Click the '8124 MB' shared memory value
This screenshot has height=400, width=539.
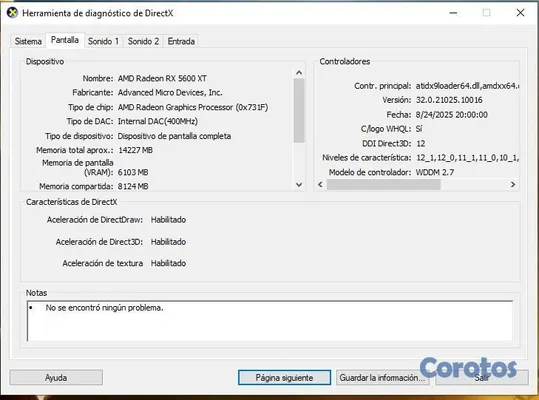(133, 186)
